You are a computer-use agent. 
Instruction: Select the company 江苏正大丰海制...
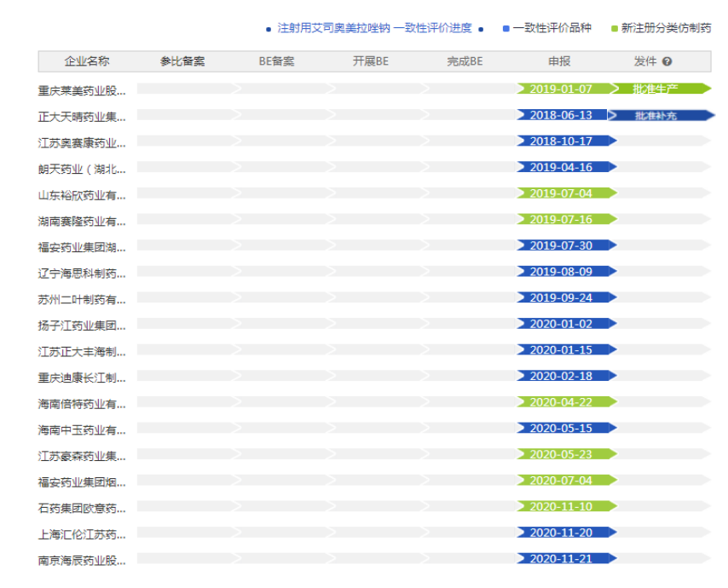click(x=82, y=352)
